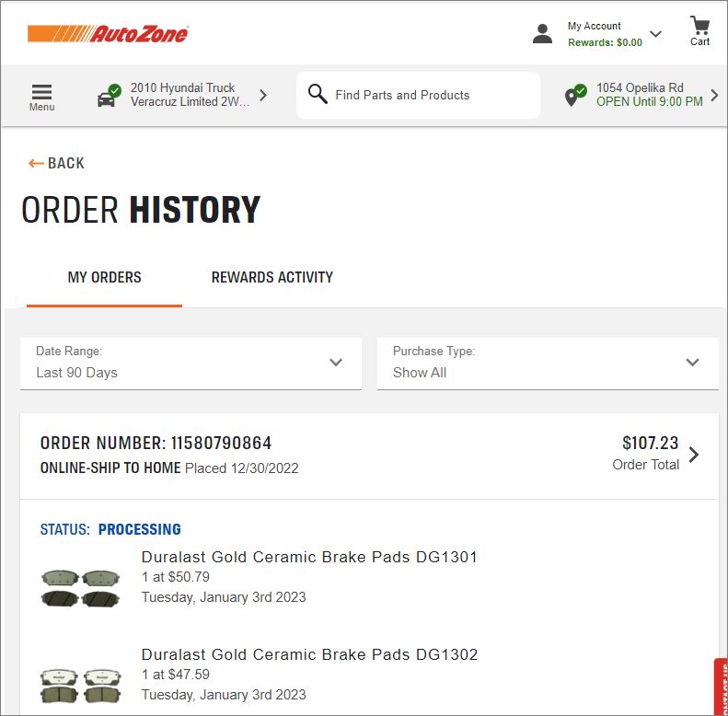Screen dimensions: 728x716
Task: Open the Date Range dropdown
Action: pyautogui.click(x=191, y=364)
